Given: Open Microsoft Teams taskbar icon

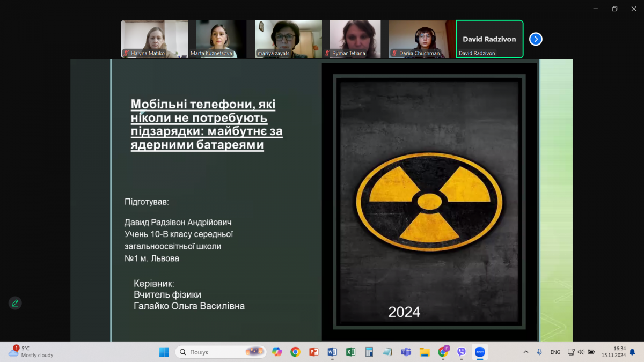Looking at the screenshot, I should [406, 352].
